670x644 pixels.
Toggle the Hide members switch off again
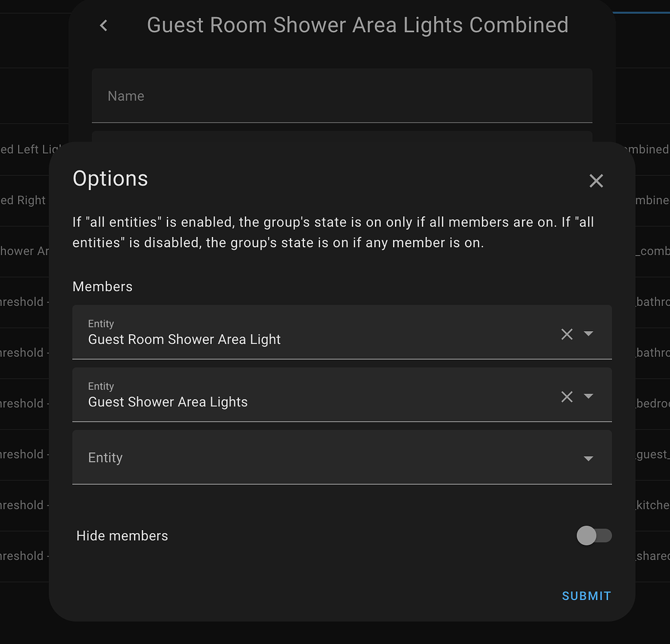(x=593, y=535)
